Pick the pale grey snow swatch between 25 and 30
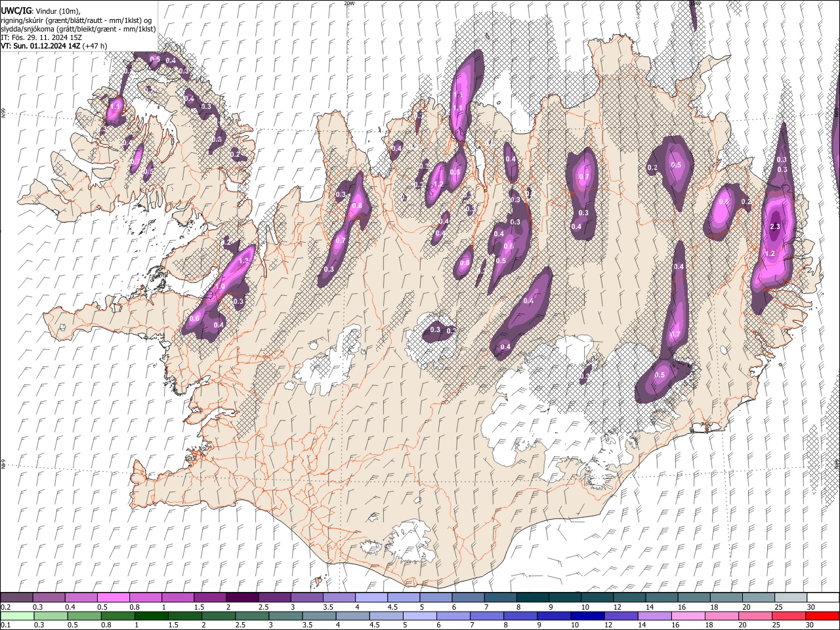Viewport: 840px width, 630px height. [790, 598]
